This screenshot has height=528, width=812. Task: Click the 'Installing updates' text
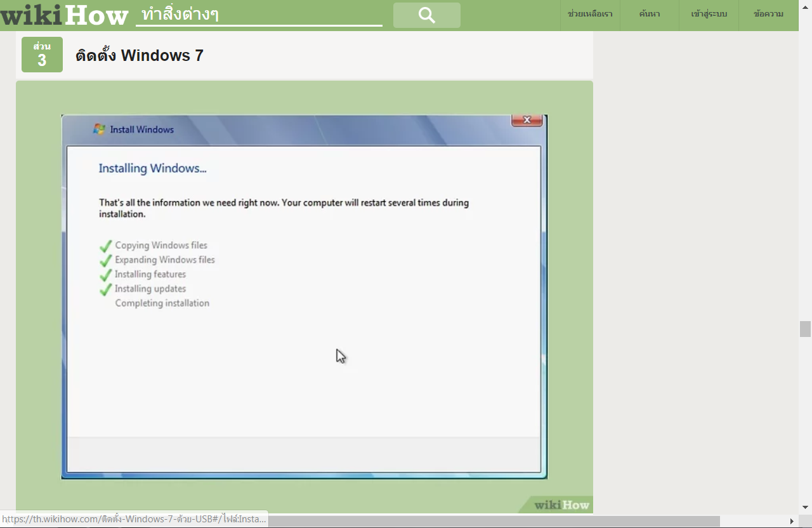point(150,289)
